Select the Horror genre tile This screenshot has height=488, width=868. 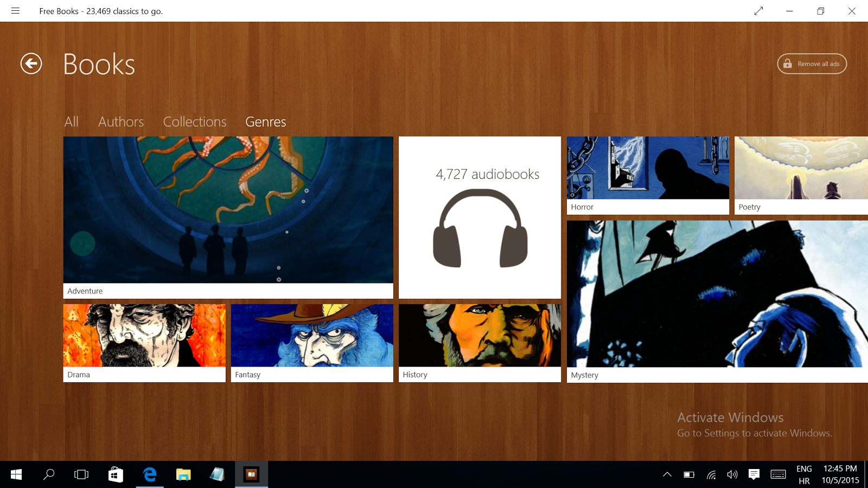pos(648,175)
